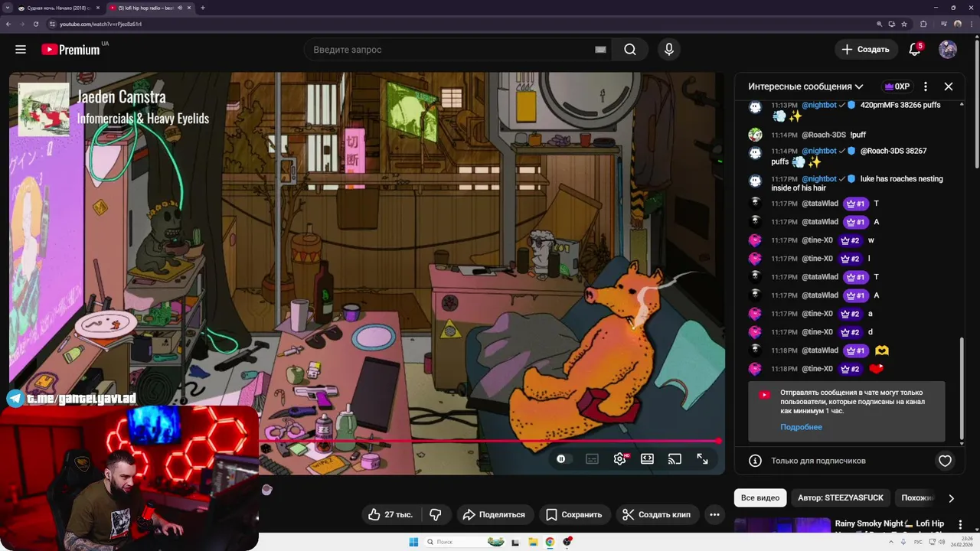The width and height of the screenshot is (980, 551).
Task: Switch player to theater mode
Action: point(647,459)
